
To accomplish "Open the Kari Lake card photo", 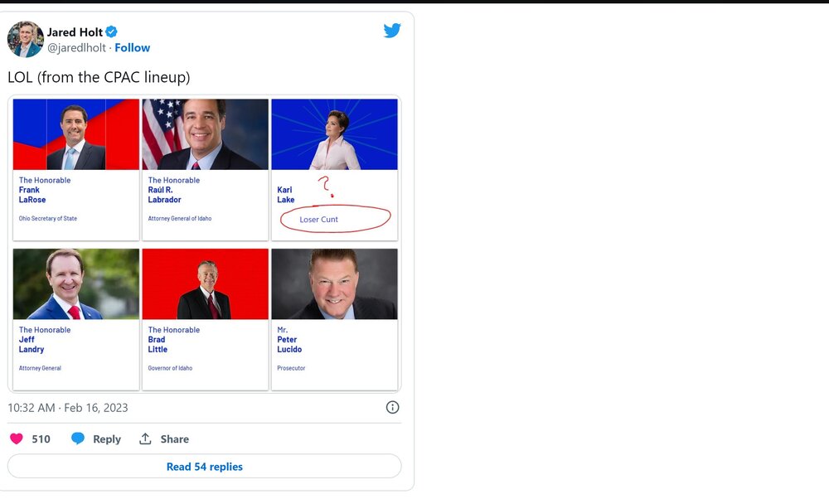I will [x=334, y=134].
